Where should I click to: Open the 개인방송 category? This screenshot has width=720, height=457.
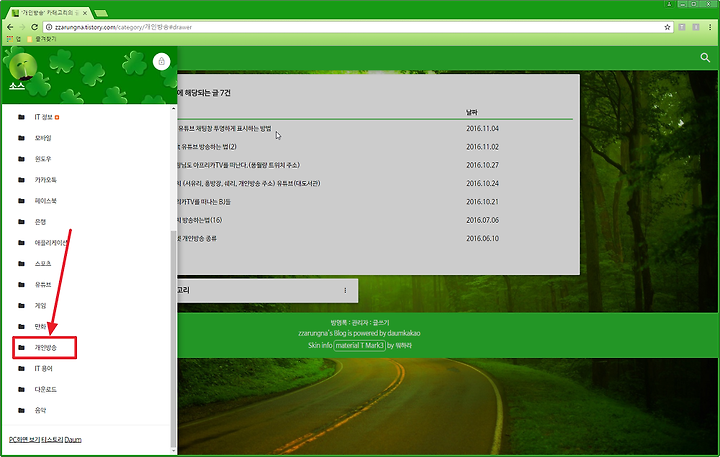point(45,348)
